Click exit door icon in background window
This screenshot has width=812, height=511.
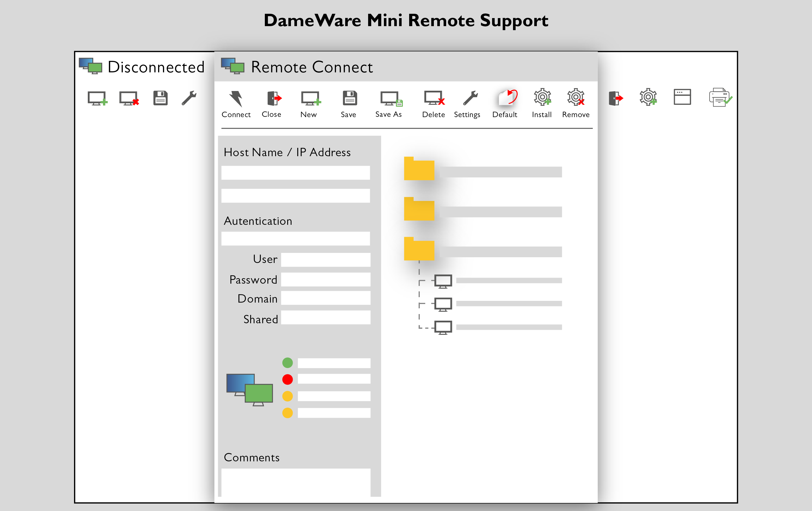(x=616, y=98)
